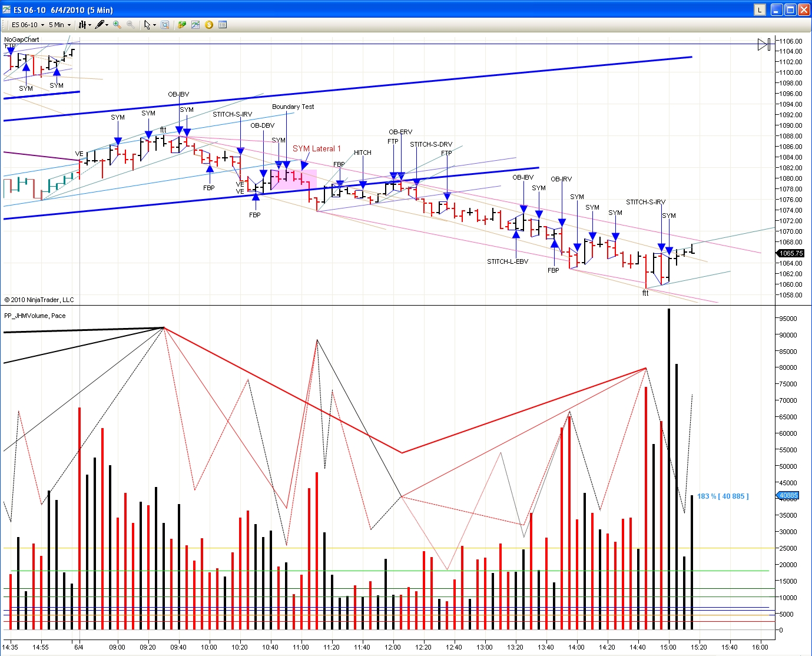Click the "OB-DBV" annotation label
Image resolution: width=812 pixels, height=656 pixels.
click(x=263, y=125)
